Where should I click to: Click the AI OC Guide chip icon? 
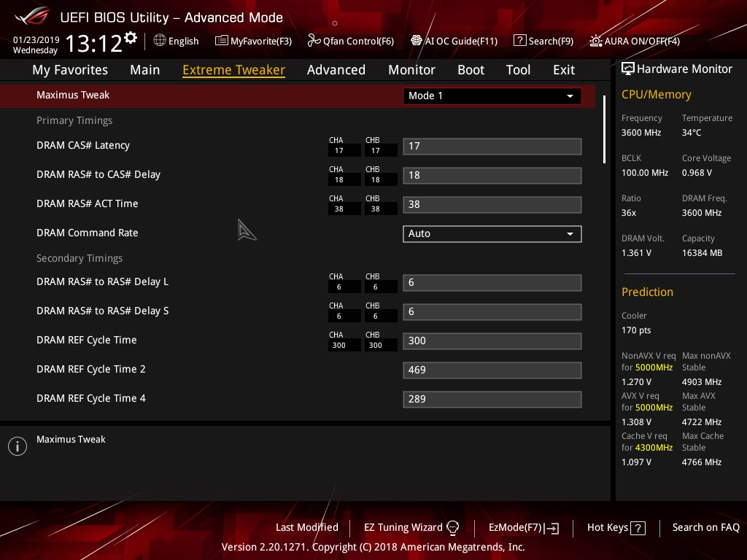pyautogui.click(x=417, y=41)
